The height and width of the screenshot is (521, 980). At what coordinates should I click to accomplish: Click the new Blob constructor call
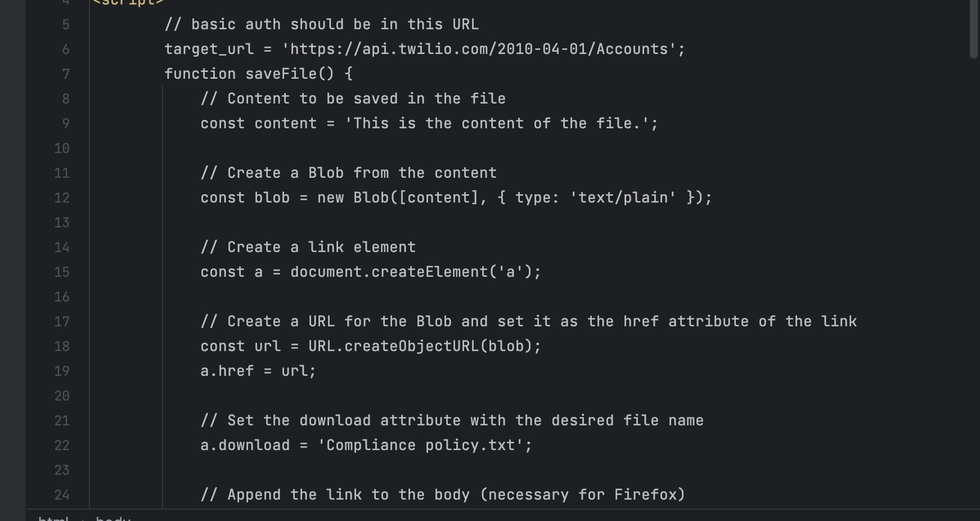click(371, 198)
